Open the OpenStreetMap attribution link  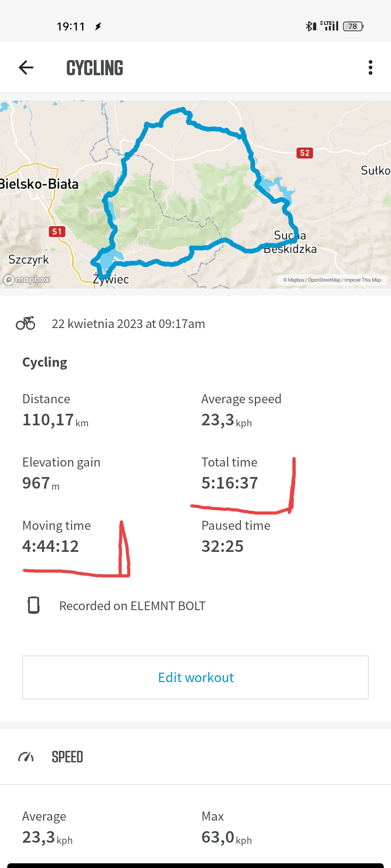(x=324, y=280)
